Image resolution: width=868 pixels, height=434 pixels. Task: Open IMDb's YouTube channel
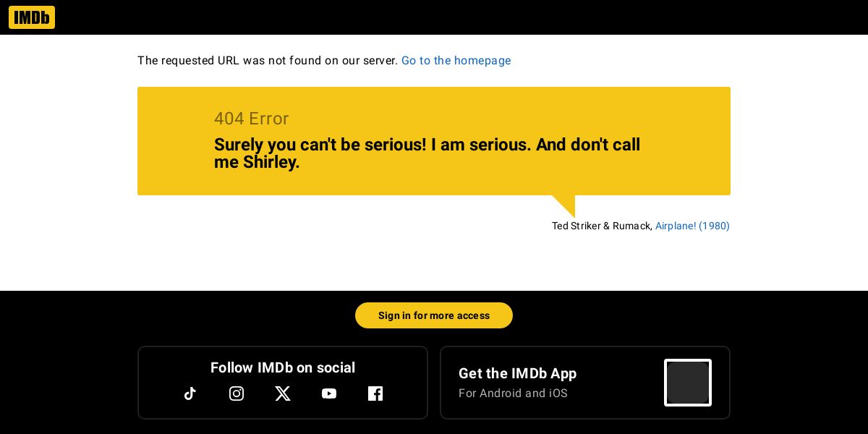tap(329, 393)
